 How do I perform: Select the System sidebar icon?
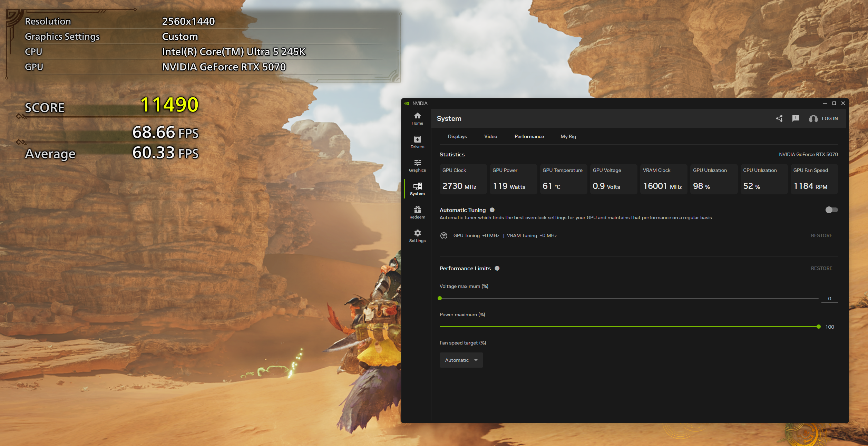pos(417,189)
